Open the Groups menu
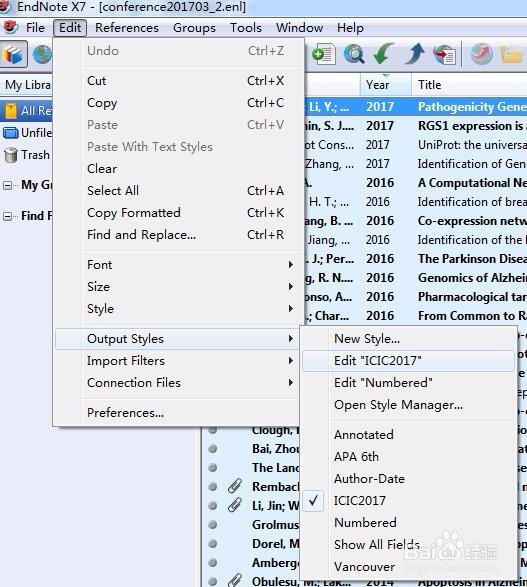The width and height of the screenshot is (527, 587). (194, 28)
